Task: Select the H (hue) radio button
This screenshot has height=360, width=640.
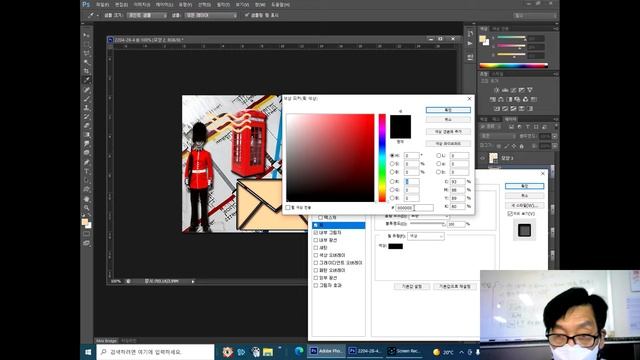Action: coord(392,156)
